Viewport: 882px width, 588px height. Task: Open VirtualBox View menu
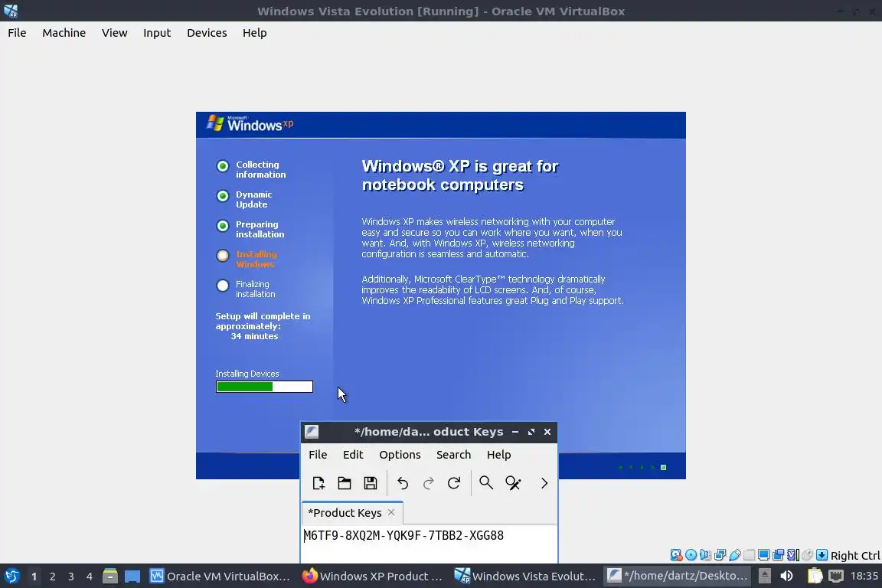[x=115, y=33]
